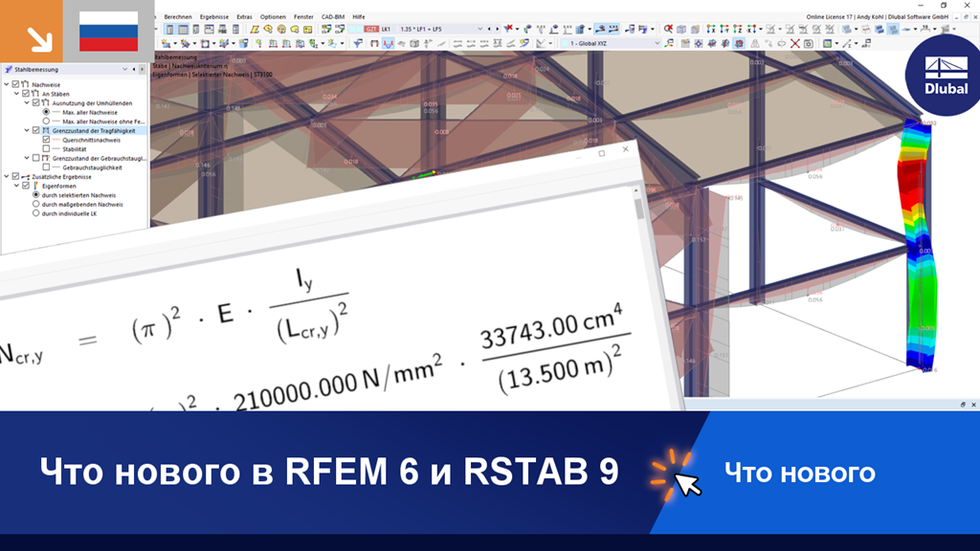Select durch selektierten Nachweis radio
Viewport: 980px width, 551px height.
(35, 195)
